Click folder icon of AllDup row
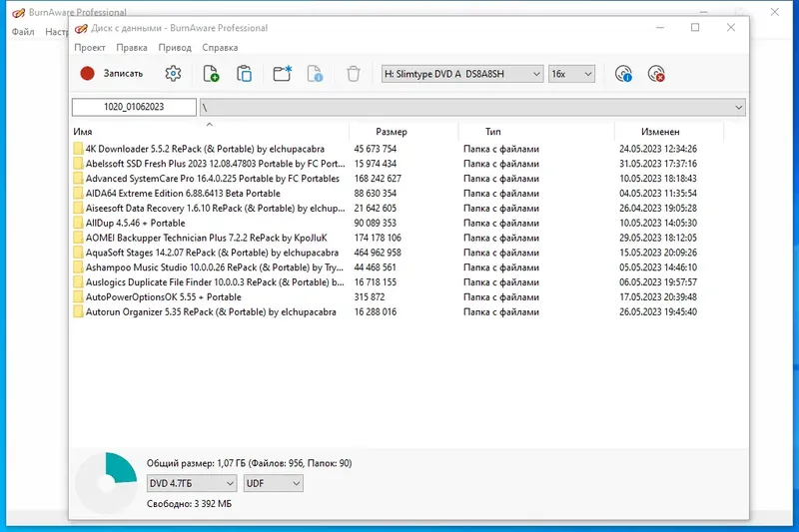 (x=78, y=223)
